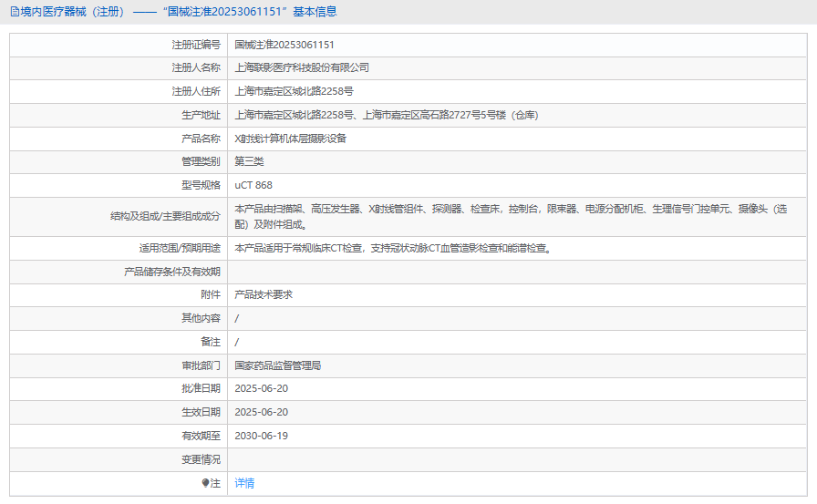Click the 产品储存条件及有效期 label
Screen dimensions: 817x504
pos(172,272)
